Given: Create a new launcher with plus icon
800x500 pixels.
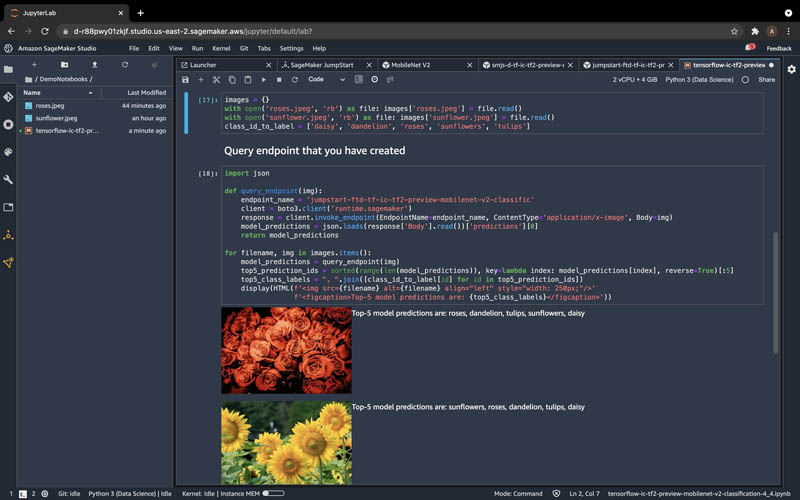Looking at the screenshot, I should tap(34, 65).
